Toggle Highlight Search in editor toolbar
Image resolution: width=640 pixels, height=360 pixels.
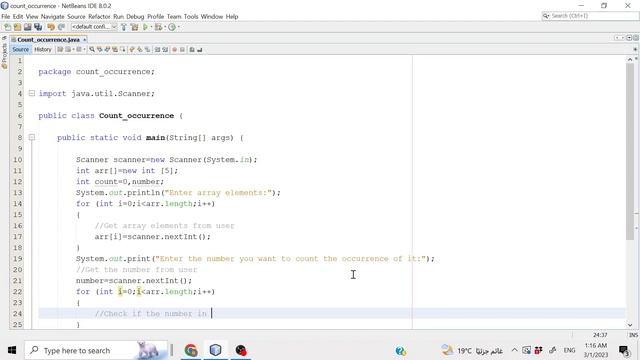(x=115, y=49)
